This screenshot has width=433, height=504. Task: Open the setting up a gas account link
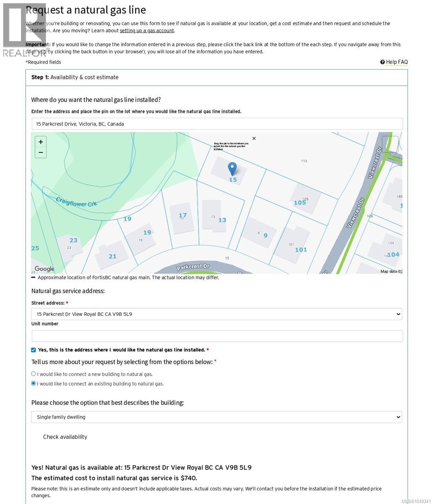pos(147,31)
